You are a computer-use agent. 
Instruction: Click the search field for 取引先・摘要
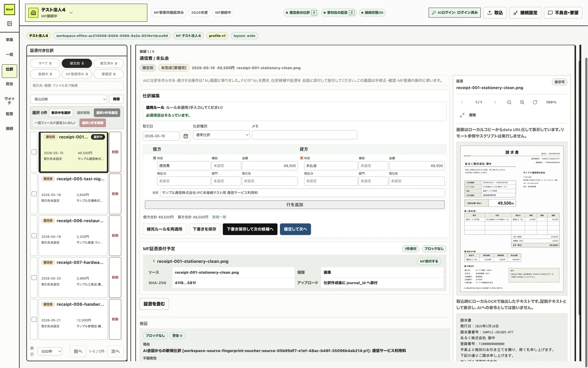pyautogui.click(x=77, y=86)
